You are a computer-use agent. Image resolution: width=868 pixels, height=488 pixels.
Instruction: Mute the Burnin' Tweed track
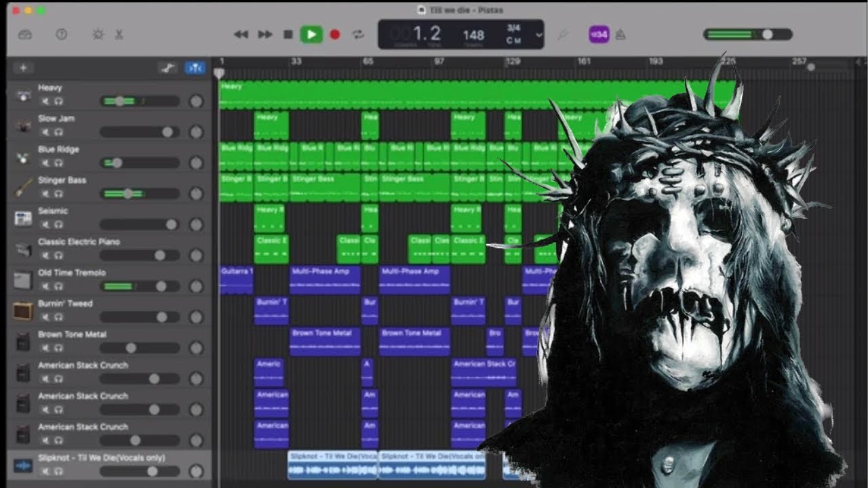46,317
